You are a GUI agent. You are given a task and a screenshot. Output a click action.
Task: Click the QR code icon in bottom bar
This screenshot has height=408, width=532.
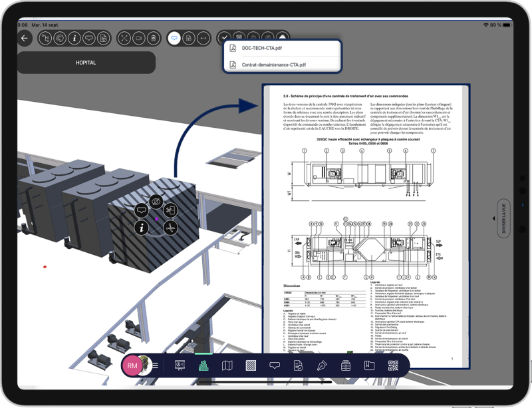[393, 365]
